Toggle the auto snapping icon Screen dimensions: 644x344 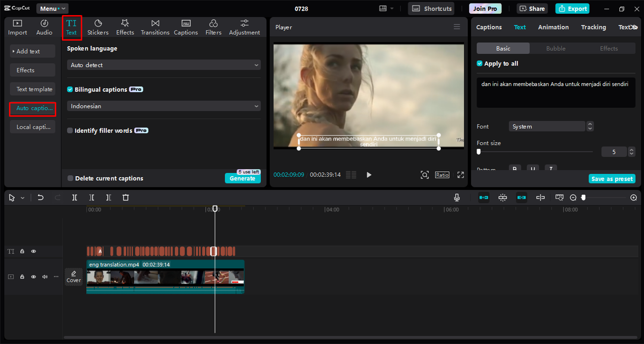point(503,197)
